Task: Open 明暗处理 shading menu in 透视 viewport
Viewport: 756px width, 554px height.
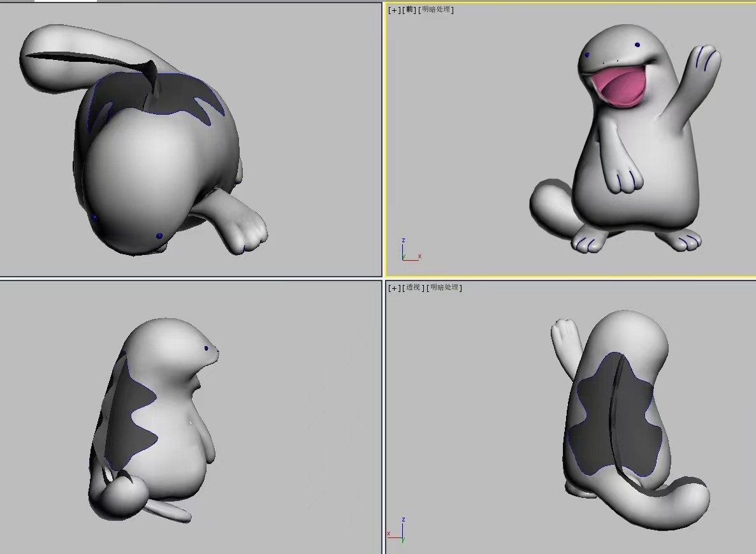Action: click(444, 288)
